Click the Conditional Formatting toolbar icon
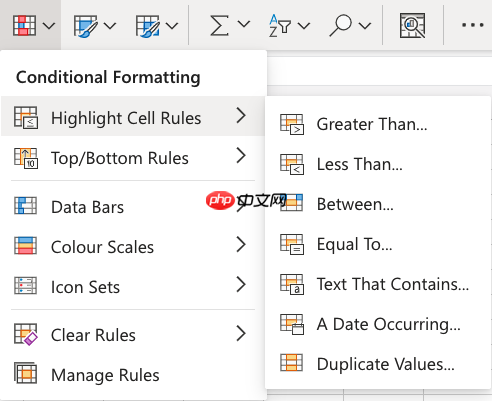492x401 pixels. pyautogui.click(x=24, y=25)
